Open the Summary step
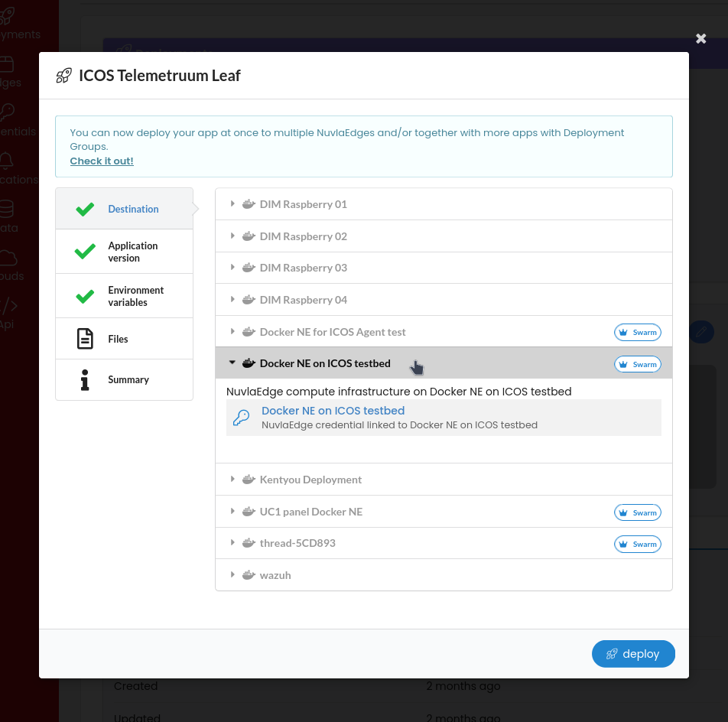728x722 pixels. click(124, 380)
